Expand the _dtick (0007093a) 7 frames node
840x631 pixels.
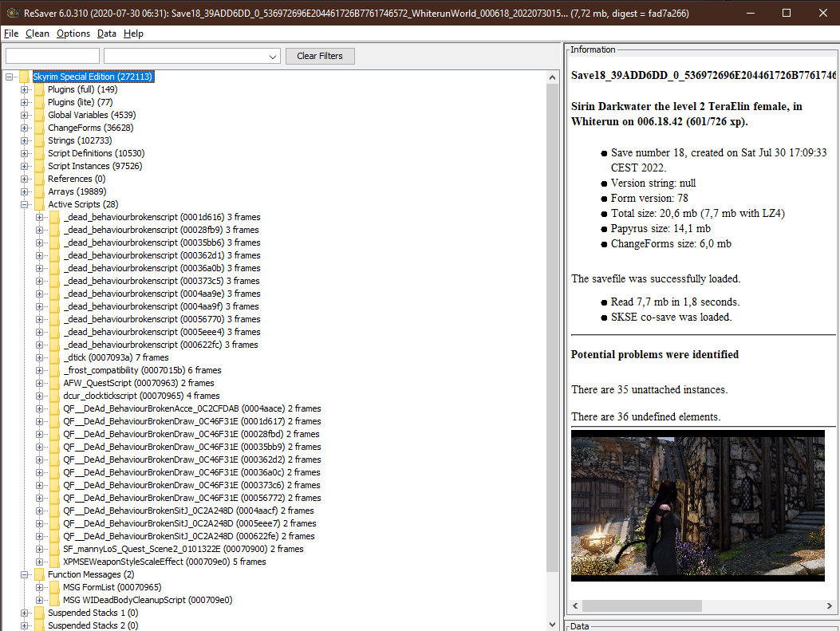(x=39, y=357)
